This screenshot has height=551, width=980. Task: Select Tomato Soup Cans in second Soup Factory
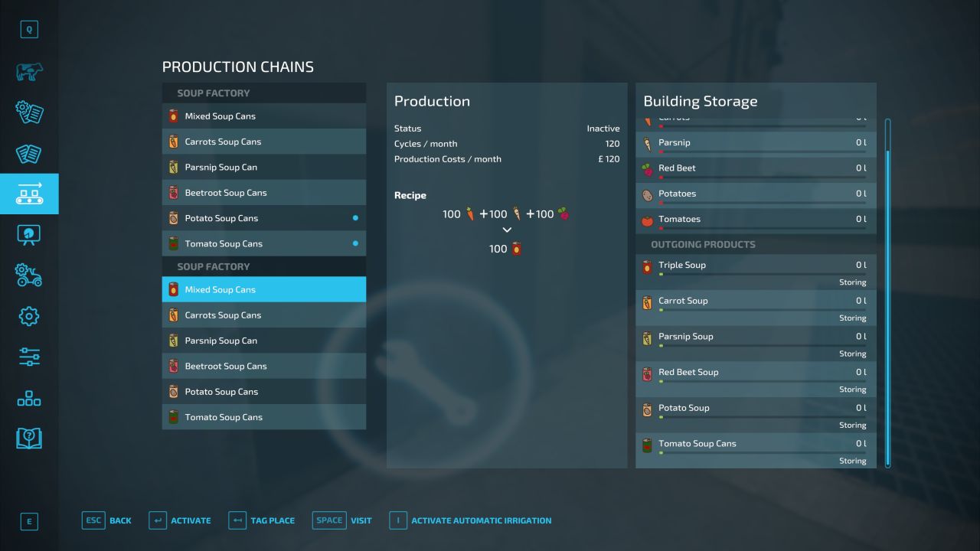click(x=264, y=417)
